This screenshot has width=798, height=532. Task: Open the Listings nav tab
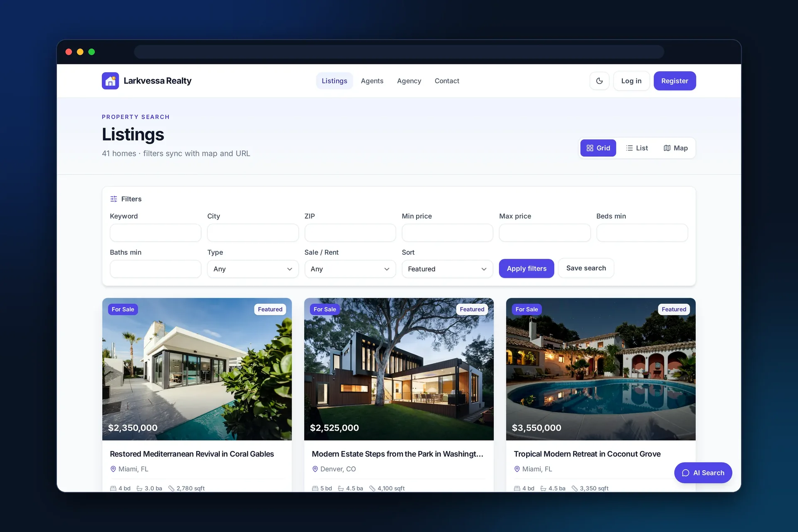(x=334, y=81)
